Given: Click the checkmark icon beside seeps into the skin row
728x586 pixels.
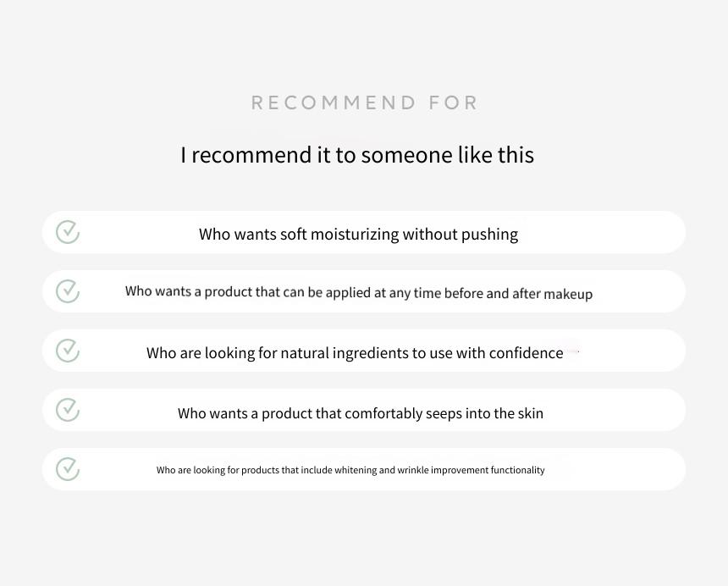Looking at the screenshot, I should click(x=68, y=410).
